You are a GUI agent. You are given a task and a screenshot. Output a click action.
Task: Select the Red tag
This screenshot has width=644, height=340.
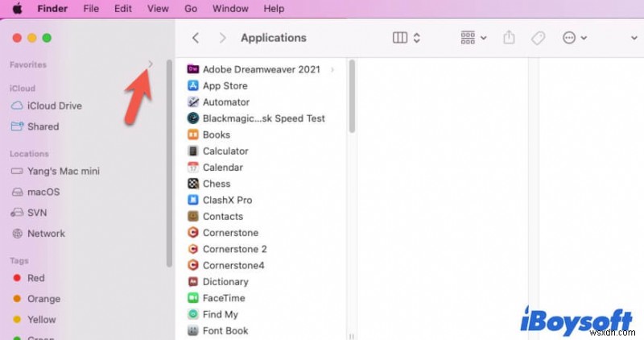click(x=28, y=278)
